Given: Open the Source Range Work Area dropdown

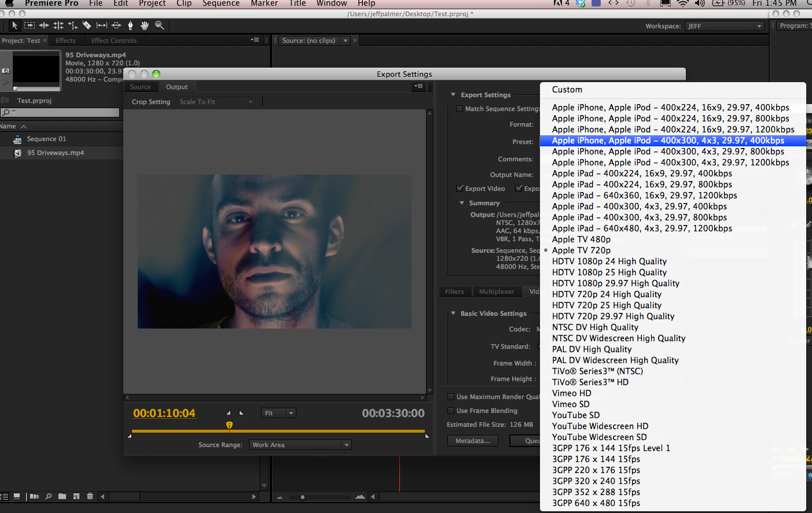Looking at the screenshot, I should [x=300, y=445].
